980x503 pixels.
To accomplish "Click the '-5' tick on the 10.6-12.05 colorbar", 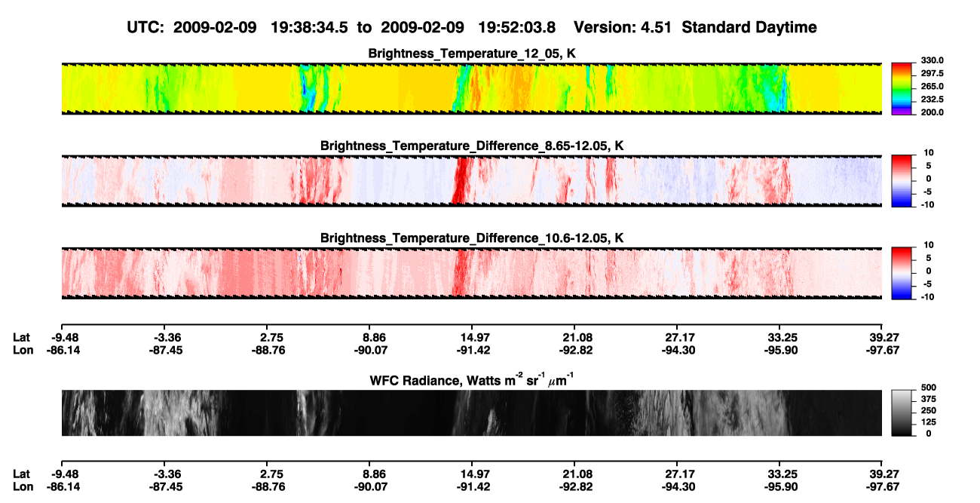I will pos(928,283).
